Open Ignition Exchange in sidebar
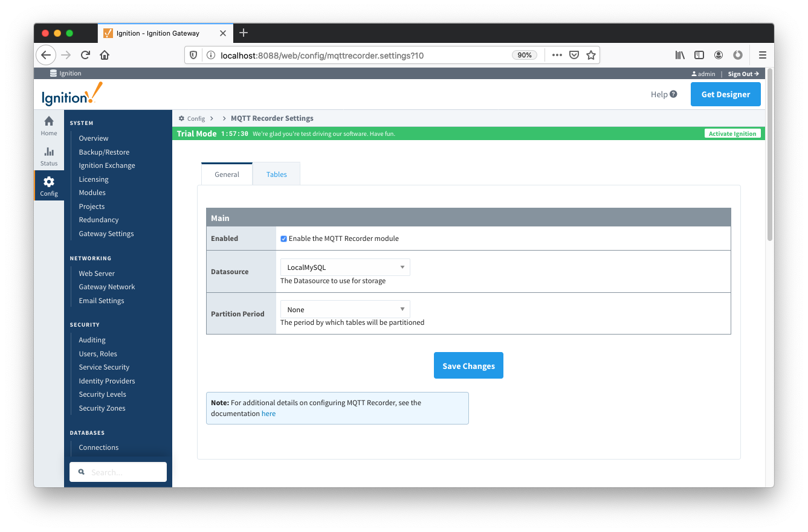The height and width of the screenshot is (532, 808). (x=107, y=165)
